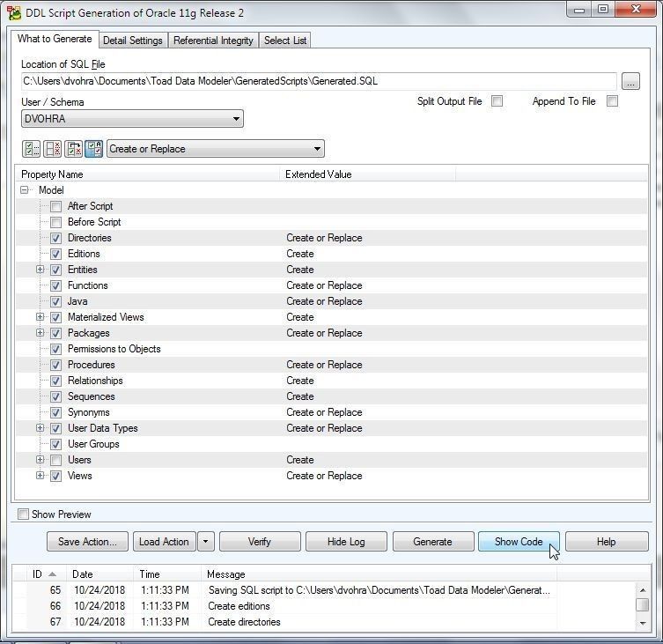This screenshot has height=644, width=663.
Task: Click the browse button for SQL file
Action: pos(630,81)
